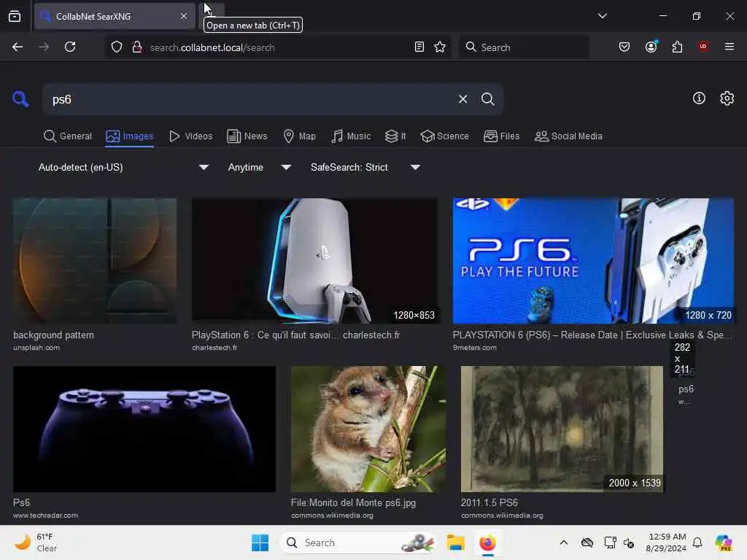Open tracking protection shield icon
The height and width of the screenshot is (560, 747).
coord(117,47)
